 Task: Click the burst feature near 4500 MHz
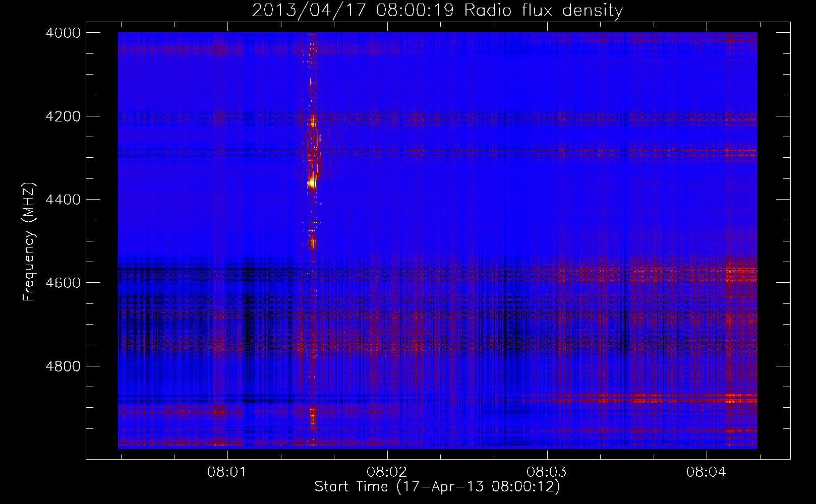(313, 243)
